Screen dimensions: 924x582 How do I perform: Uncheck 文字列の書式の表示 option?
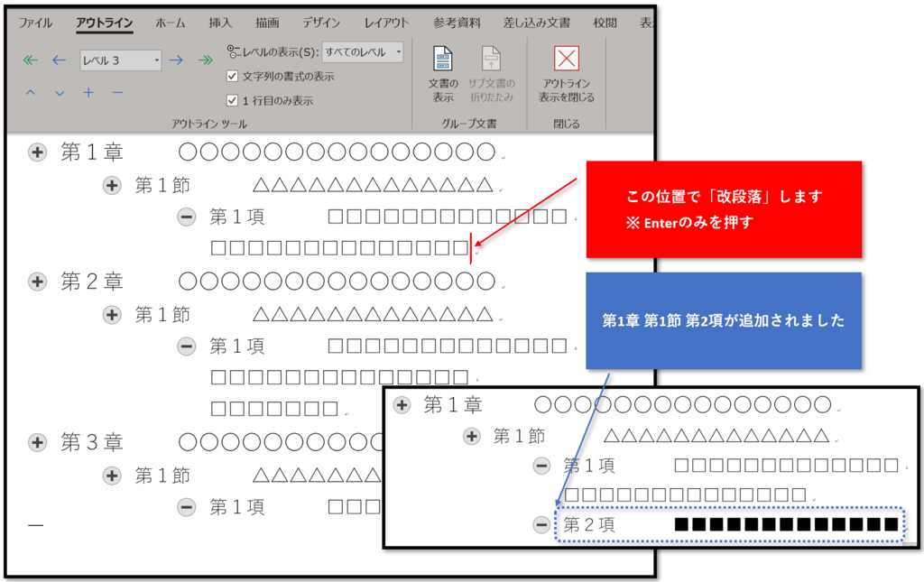point(233,76)
